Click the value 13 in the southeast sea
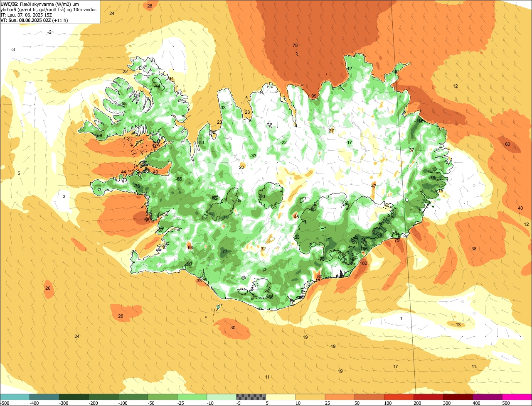Viewport: 532px width, 406px height. pos(458,325)
